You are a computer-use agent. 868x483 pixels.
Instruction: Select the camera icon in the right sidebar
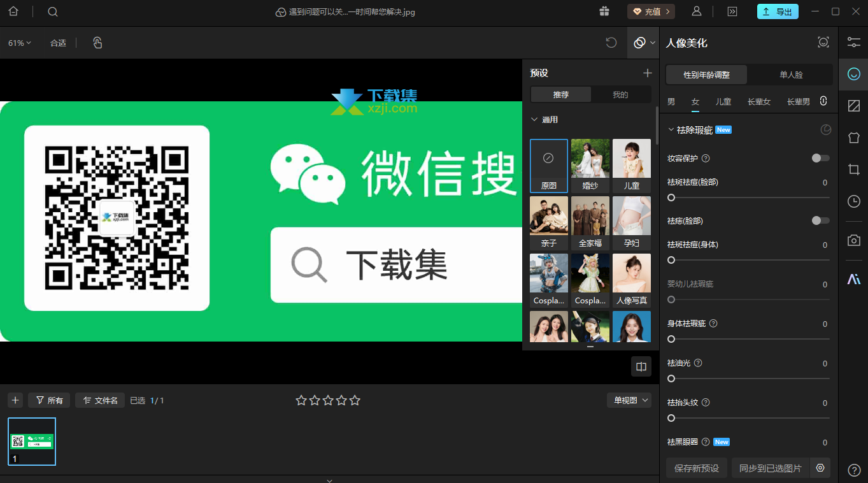[x=853, y=240]
